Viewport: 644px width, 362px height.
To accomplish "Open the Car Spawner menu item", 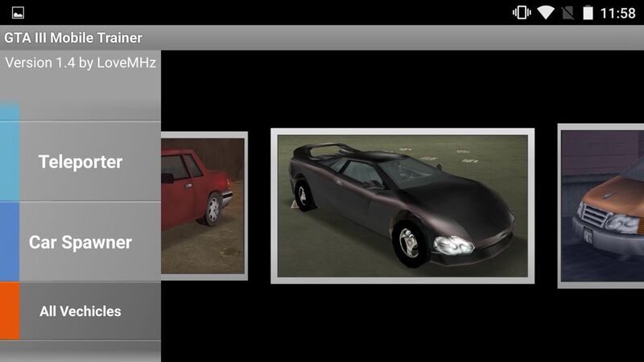I will [80, 242].
